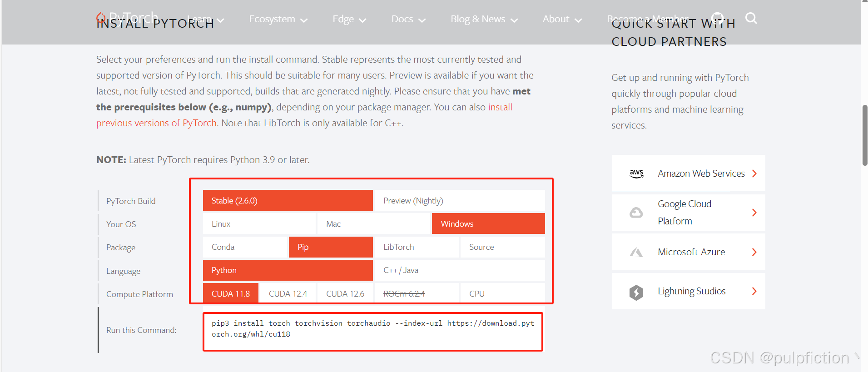Click the 'Run this Command:' label

click(x=141, y=330)
